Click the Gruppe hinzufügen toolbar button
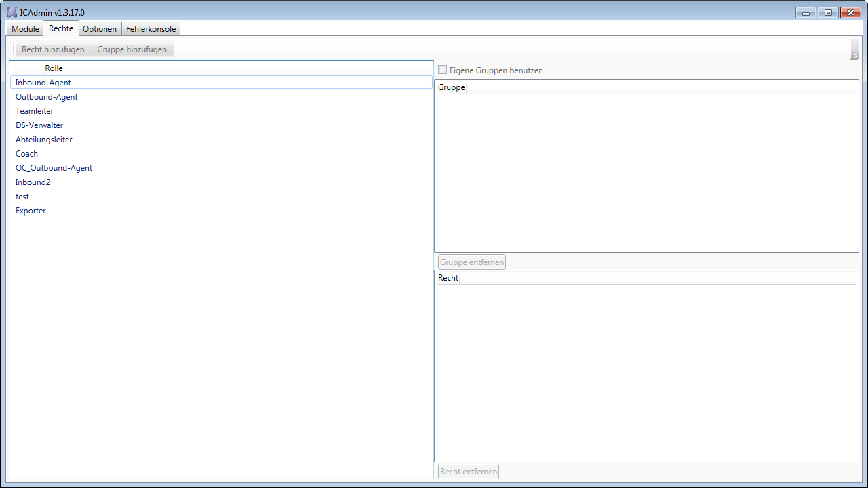Screen dimensions: 868x488 point(132,49)
